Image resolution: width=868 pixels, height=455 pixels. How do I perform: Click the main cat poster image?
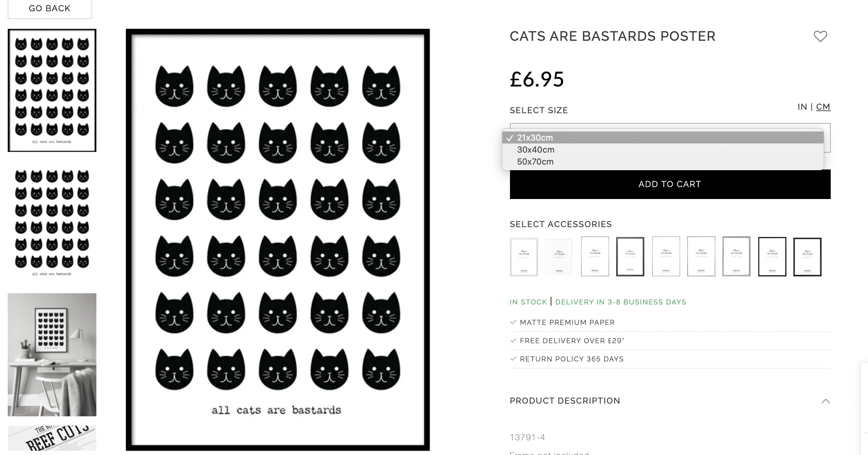click(278, 240)
